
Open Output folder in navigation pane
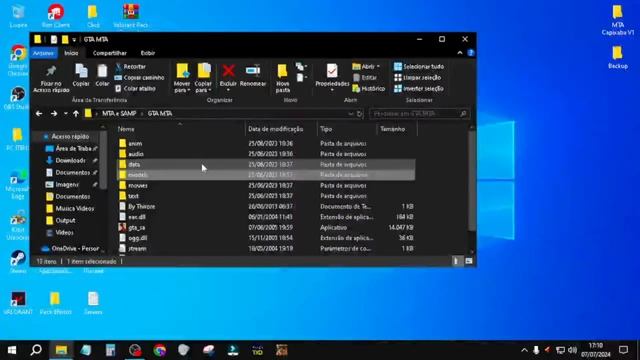click(65, 221)
